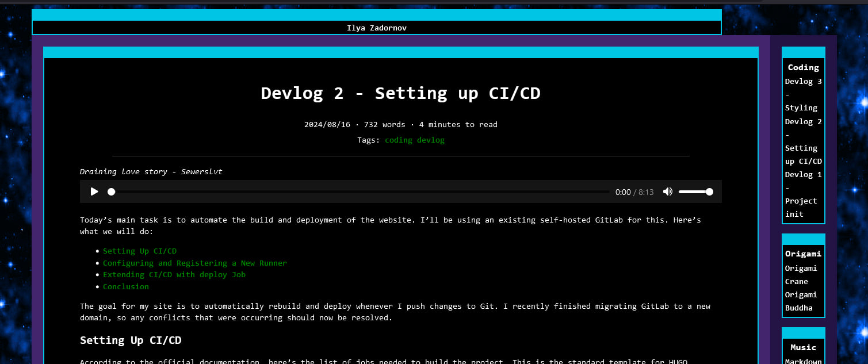Click the Setting Up CI/CD section heading

pyautogui.click(x=131, y=340)
